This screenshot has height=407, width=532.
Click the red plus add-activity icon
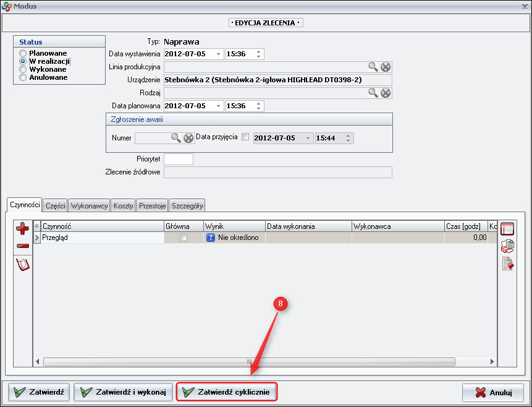[22, 229]
